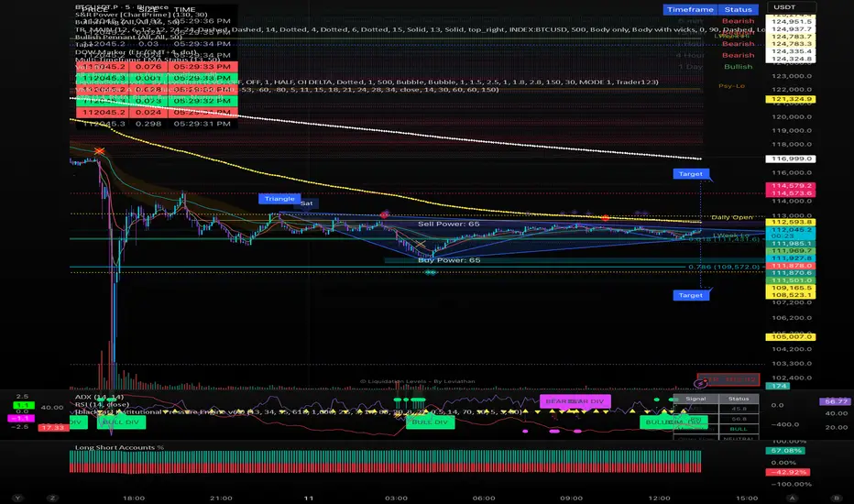Click the 56.77 RSI value label
The height and width of the screenshot is (504, 854).
click(x=836, y=401)
